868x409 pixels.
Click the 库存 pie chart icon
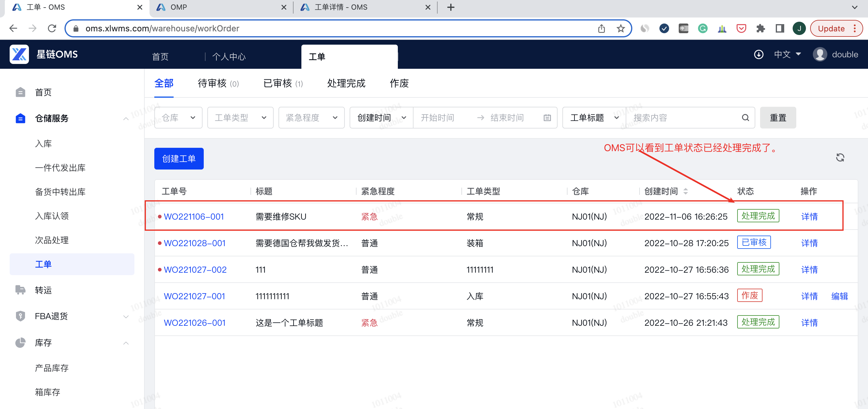(20, 343)
